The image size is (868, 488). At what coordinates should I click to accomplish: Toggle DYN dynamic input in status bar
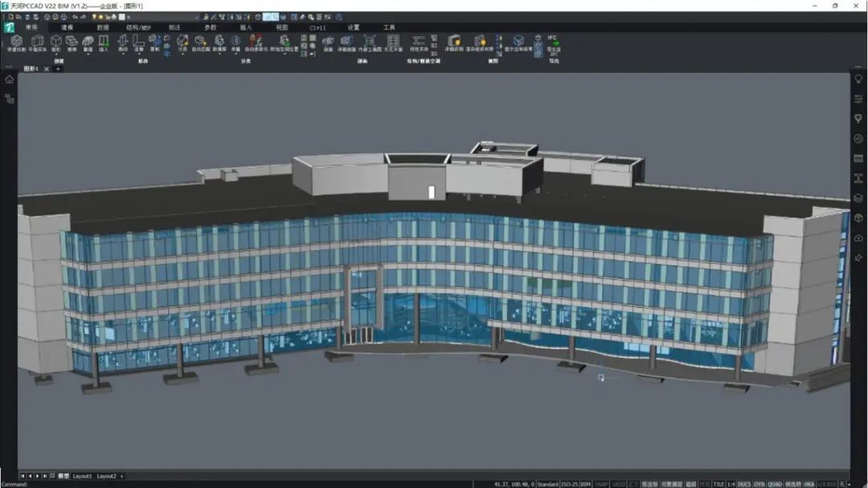759,484
